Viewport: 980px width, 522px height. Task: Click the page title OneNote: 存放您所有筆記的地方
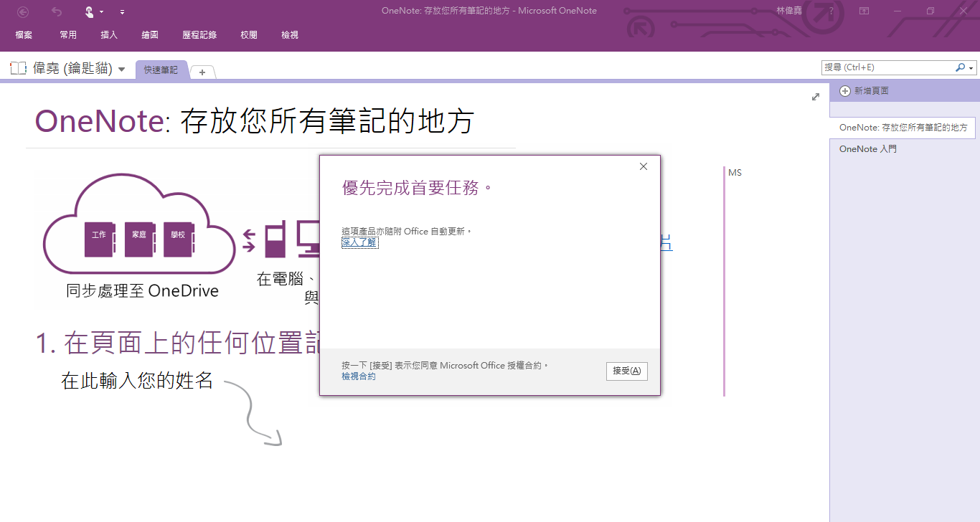[254, 120]
